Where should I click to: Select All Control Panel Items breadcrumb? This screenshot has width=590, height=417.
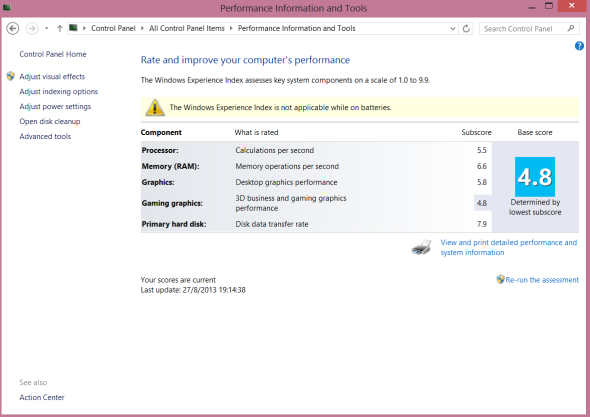187,28
